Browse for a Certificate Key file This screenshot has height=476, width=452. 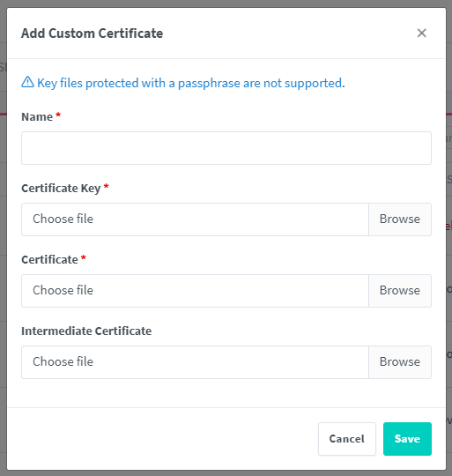400,219
